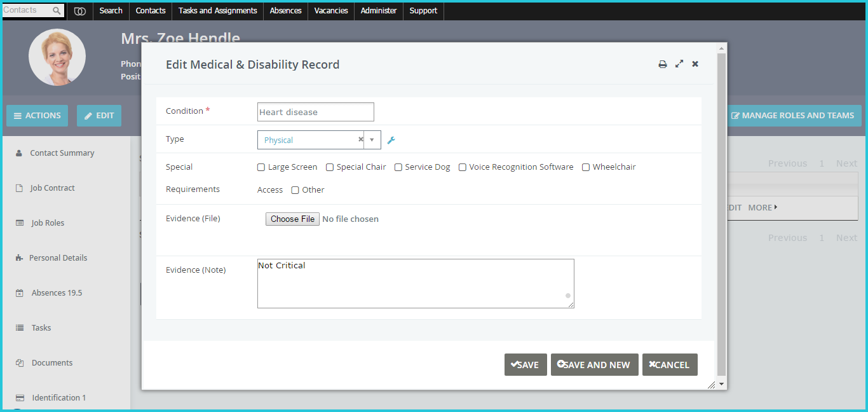
Task: Open the Absences menu
Action: (285, 11)
